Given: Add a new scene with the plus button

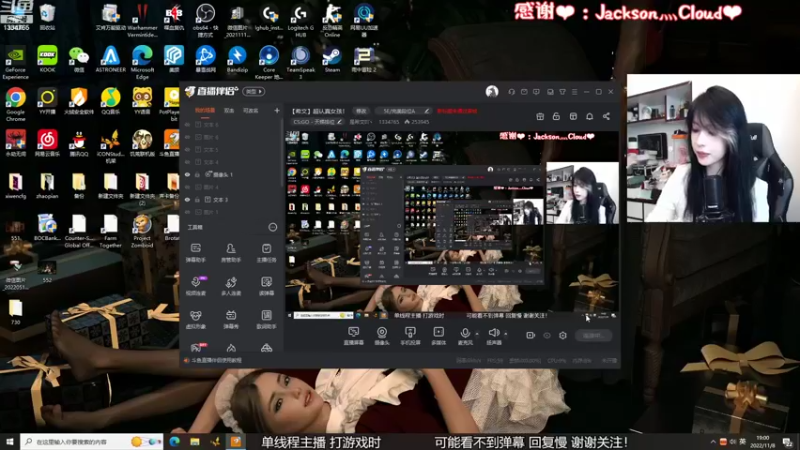Looking at the screenshot, I should click(x=277, y=110).
